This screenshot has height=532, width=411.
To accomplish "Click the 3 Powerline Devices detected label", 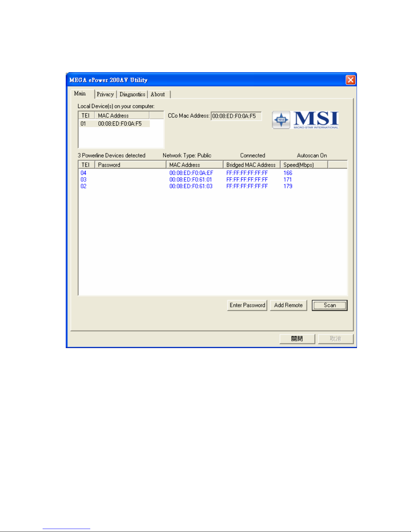I will (x=112, y=155).
